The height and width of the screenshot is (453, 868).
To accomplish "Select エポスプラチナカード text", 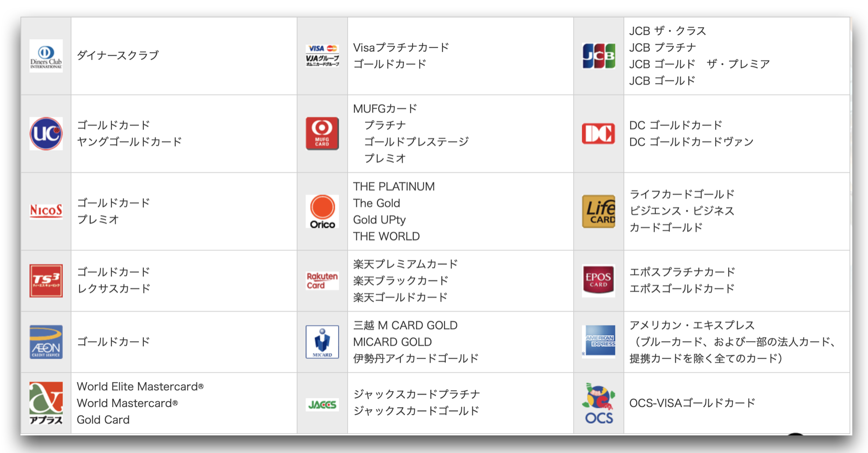I will (682, 272).
